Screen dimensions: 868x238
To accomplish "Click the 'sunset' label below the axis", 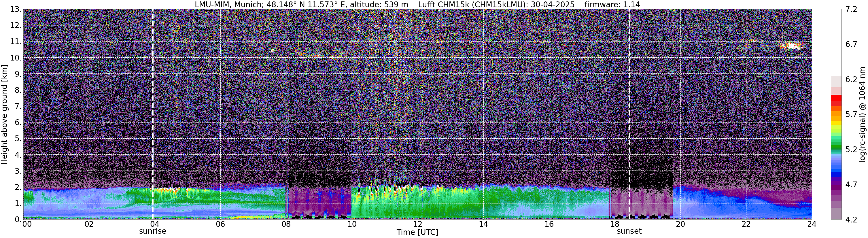I will pyautogui.click(x=629, y=231).
